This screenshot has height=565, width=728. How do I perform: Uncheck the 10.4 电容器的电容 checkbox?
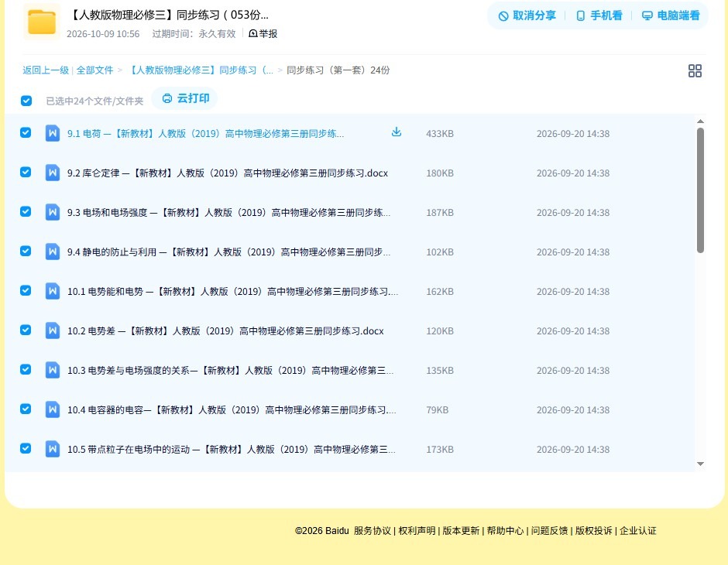[26, 409]
